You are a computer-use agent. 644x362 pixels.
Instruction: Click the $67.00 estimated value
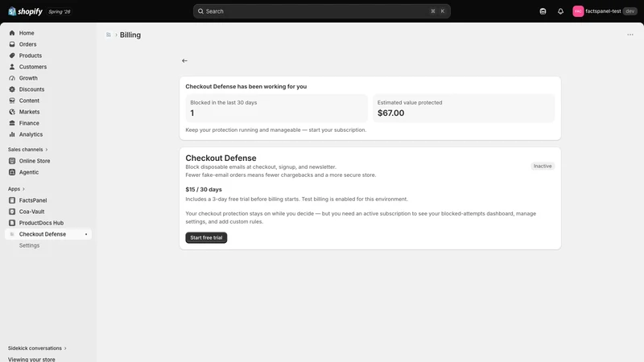pos(390,113)
